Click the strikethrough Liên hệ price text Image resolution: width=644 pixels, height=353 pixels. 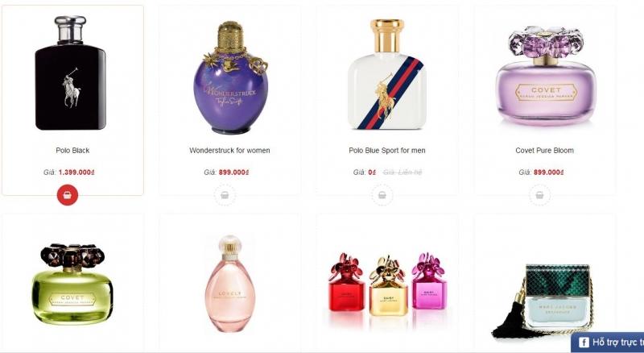tap(402, 172)
